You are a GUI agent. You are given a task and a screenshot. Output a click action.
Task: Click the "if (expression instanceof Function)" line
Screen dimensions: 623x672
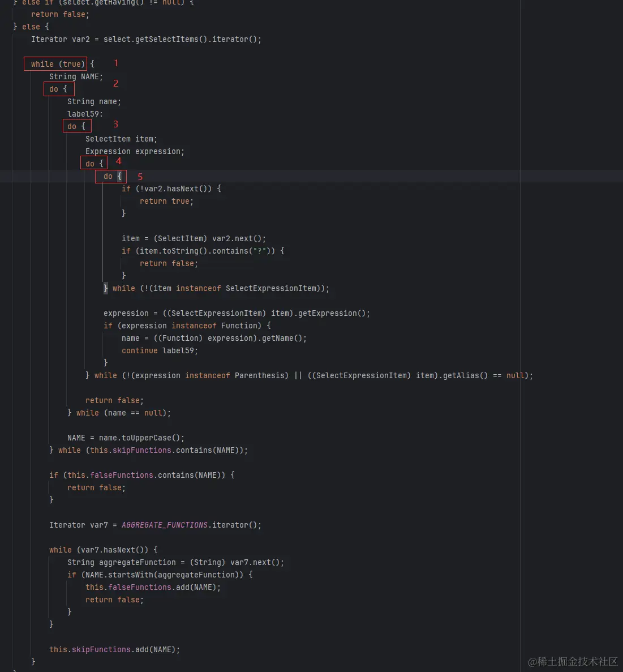point(187,326)
